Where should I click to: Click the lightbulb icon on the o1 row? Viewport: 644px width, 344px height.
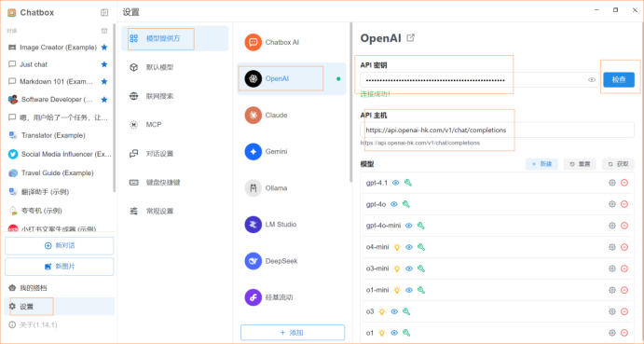[382, 333]
